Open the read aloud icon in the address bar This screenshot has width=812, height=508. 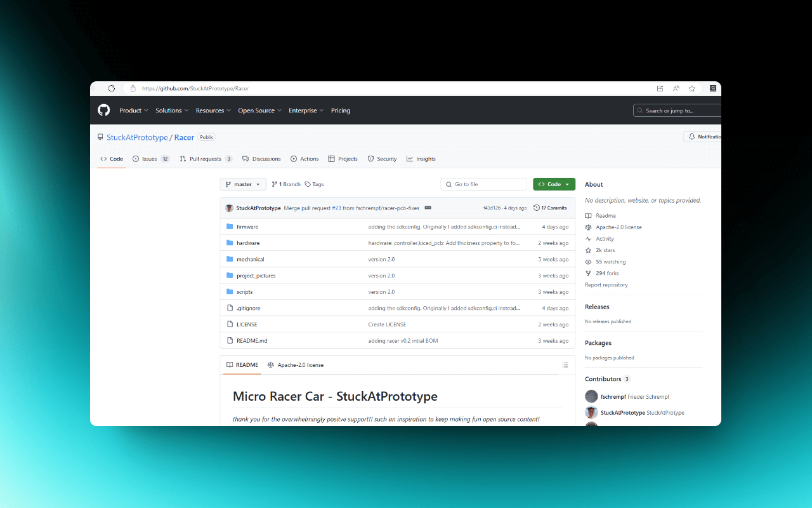coord(676,88)
